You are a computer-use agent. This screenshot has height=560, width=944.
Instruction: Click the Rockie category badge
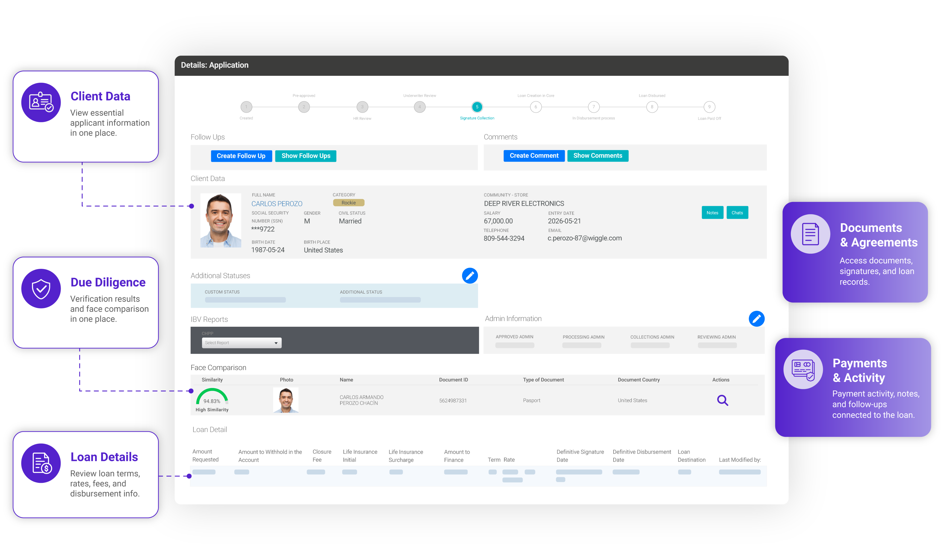tap(348, 203)
